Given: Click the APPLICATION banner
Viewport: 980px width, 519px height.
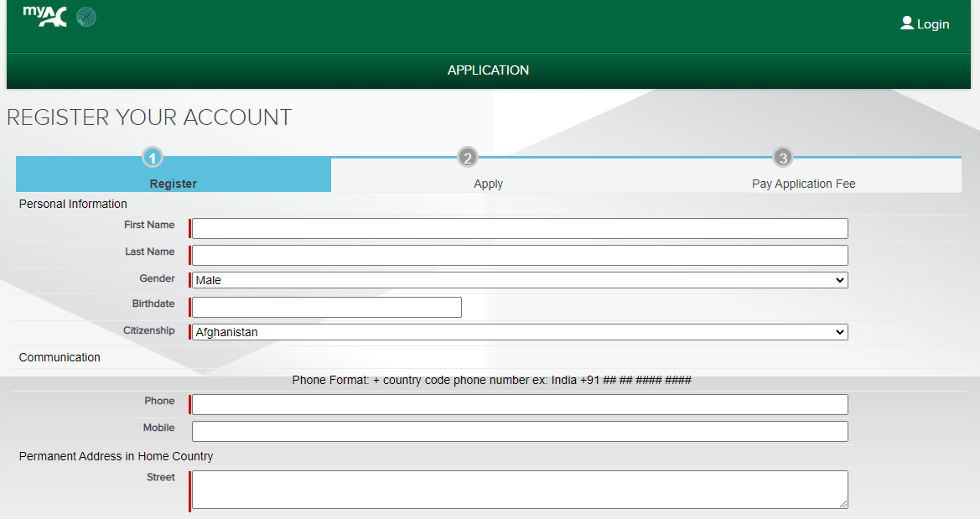Looking at the screenshot, I should point(488,70).
